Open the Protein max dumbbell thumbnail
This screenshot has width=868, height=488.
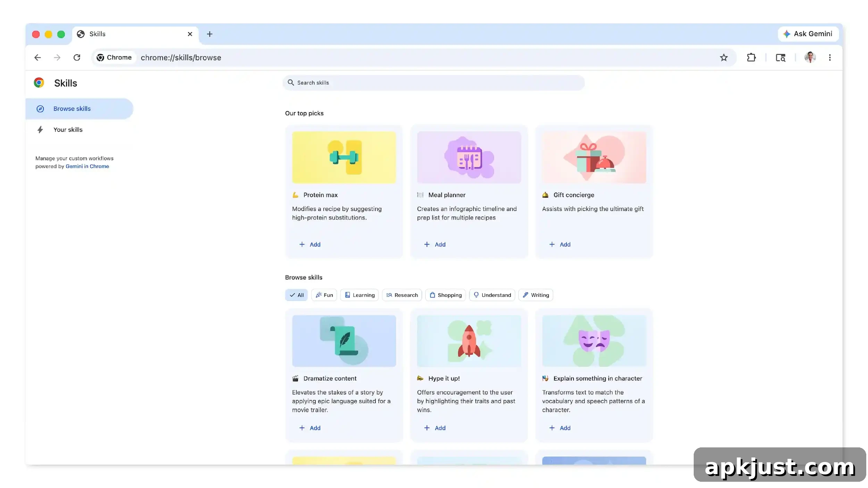pos(344,157)
